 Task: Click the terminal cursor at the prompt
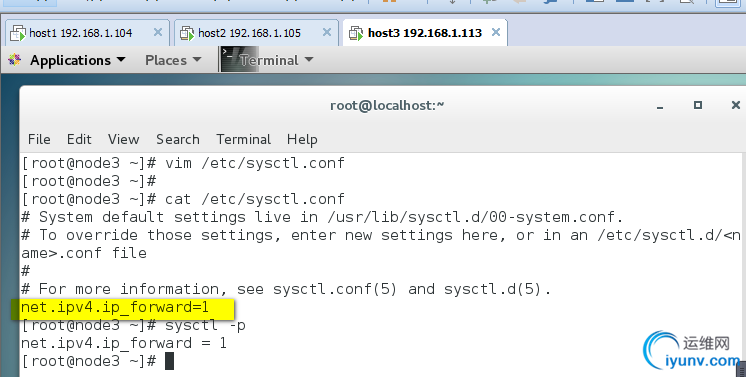(x=169, y=361)
